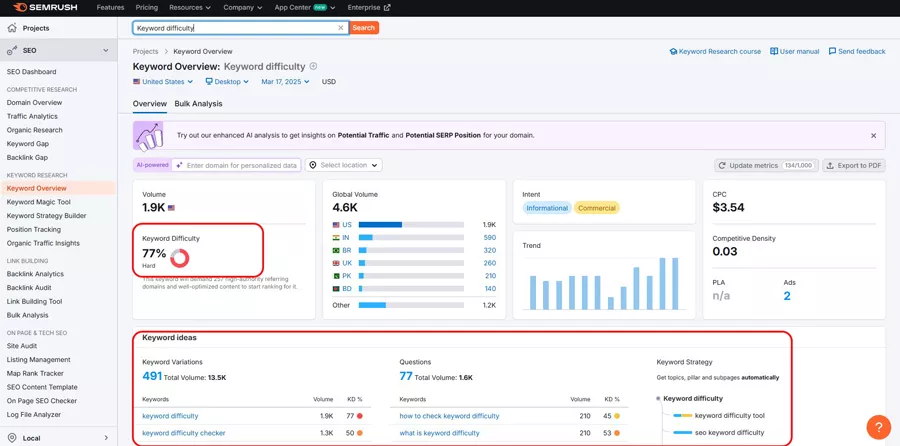The width and height of the screenshot is (900, 446).
Task: Select the Overview tab
Action: coord(150,104)
